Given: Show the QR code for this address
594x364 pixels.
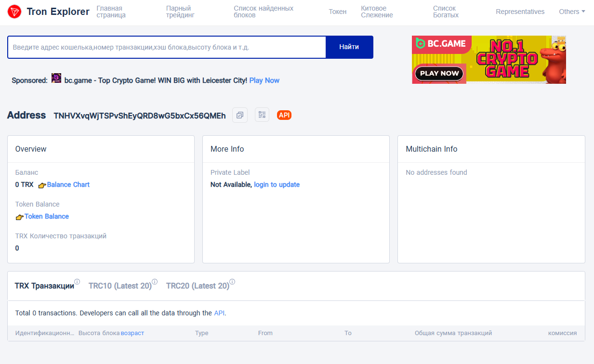Looking at the screenshot, I should click(262, 115).
